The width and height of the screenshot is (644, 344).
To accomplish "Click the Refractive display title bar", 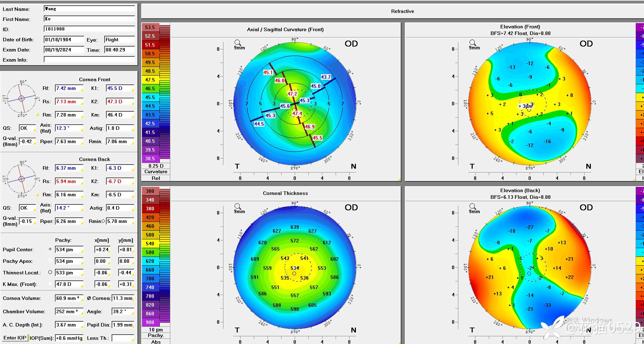I will coord(402,11).
